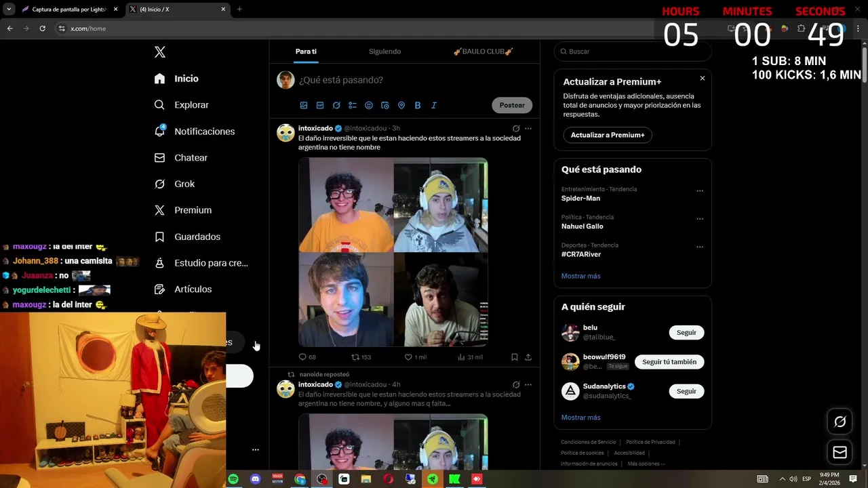Follow Sudanalytics account
This screenshot has height=488, width=868.
click(x=686, y=391)
